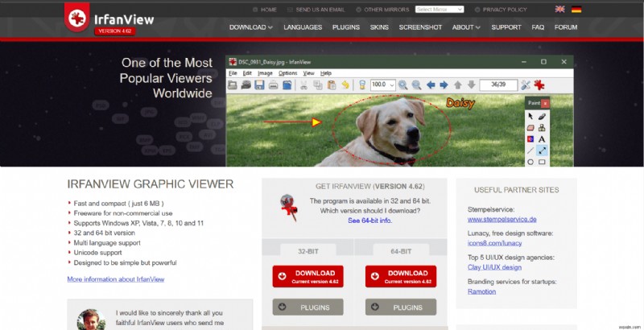Visit www.stempelservice.de link
This screenshot has width=644, height=330.
coord(502,219)
